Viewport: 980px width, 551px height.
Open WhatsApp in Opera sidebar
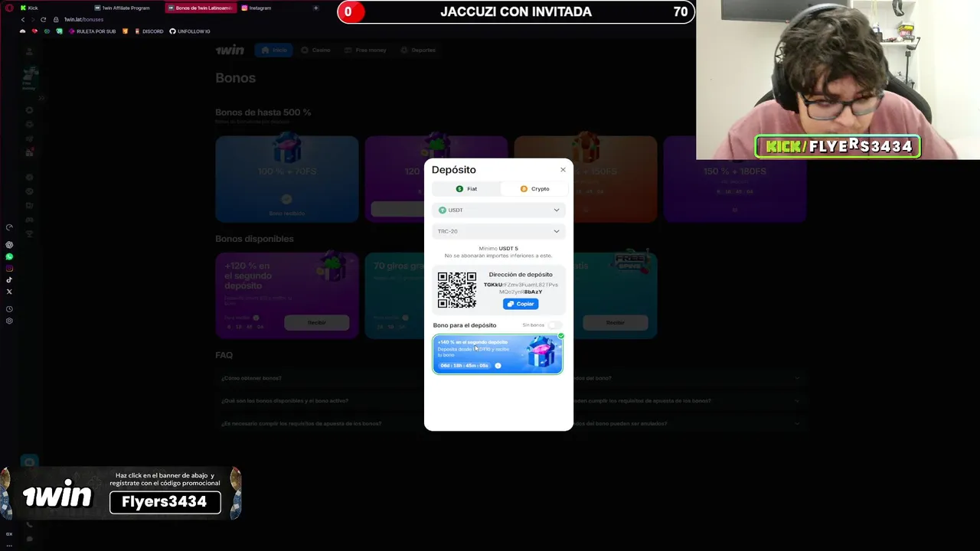coord(9,256)
